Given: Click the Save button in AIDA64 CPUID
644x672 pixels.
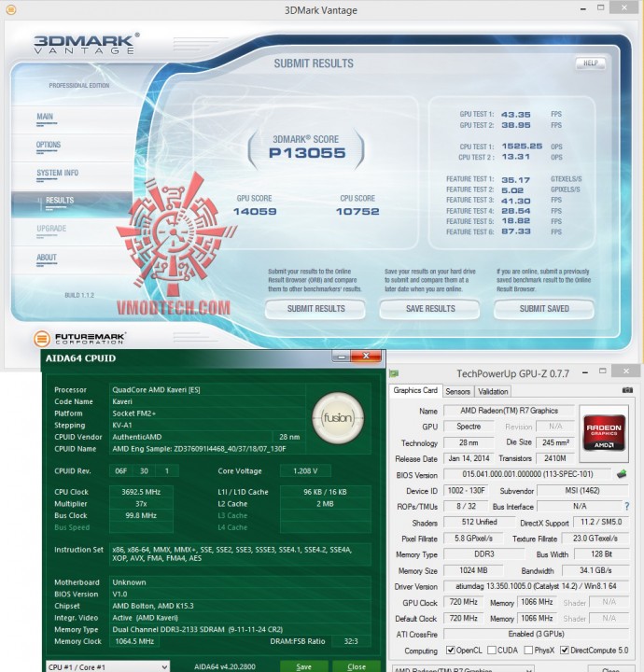Looking at the screenshot, I should (x=303, y=666).
